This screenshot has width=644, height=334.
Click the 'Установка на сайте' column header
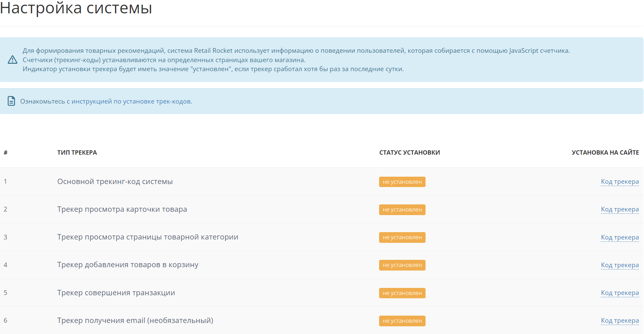tap(605, 153)
